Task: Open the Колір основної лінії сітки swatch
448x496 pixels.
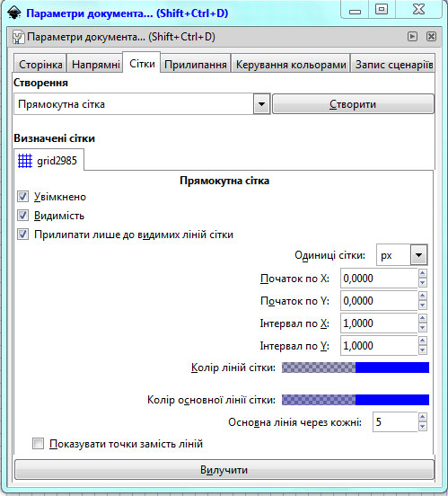Action: 356,400
